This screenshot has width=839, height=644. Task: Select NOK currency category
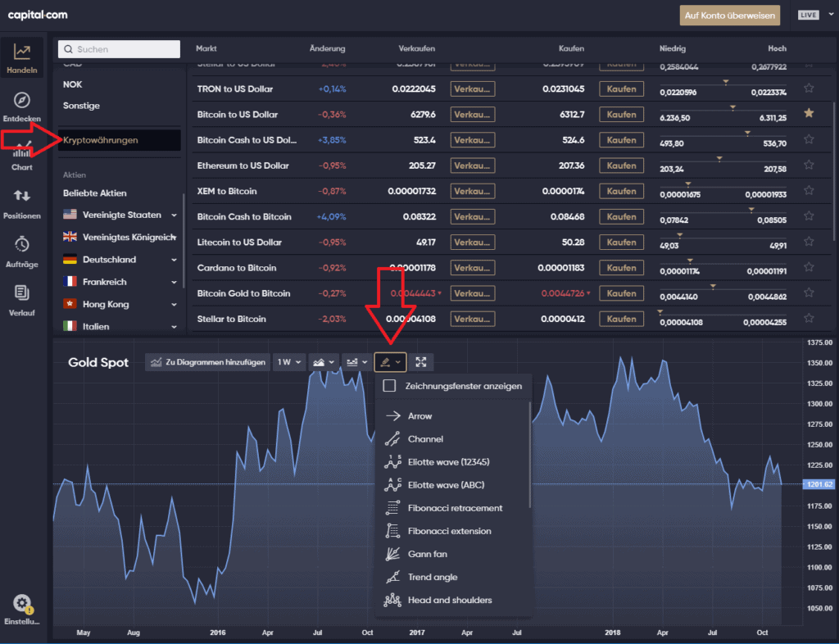[x=72, y=84]
